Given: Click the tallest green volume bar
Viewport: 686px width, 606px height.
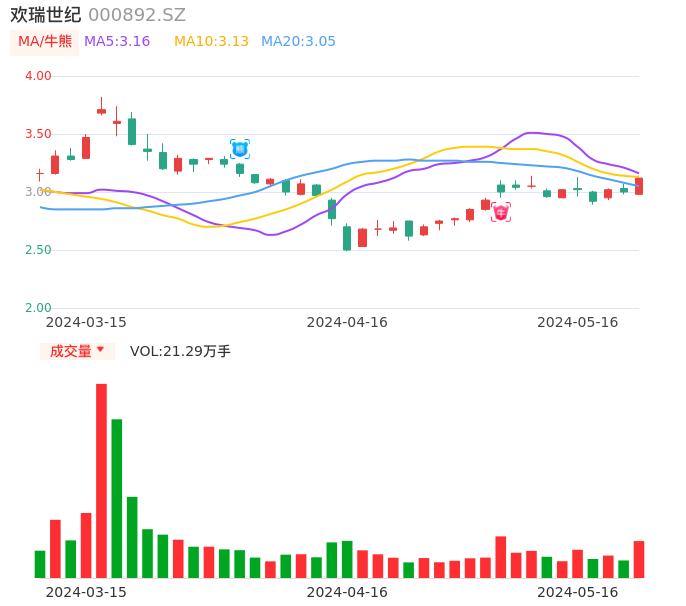Looking at the screenshot, I should tap(117, 498).
